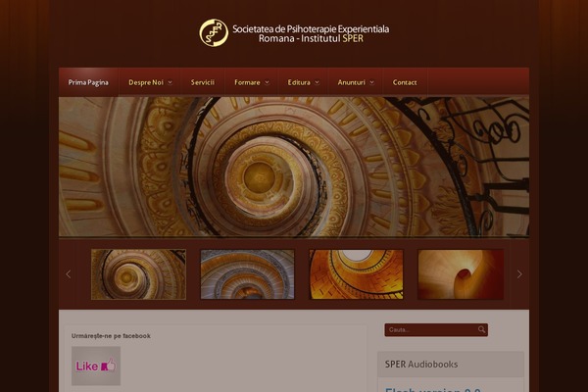Expand the Despre Noi dropdown arrow
Image resolution: width=588 pixels, height=392 pixels.
click(x=170, y=82)
